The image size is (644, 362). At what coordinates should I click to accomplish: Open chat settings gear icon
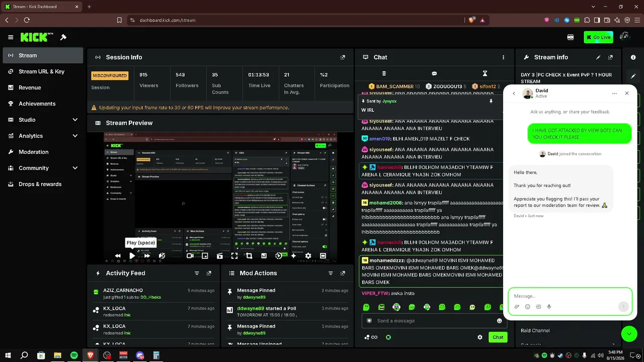(480, 337)
